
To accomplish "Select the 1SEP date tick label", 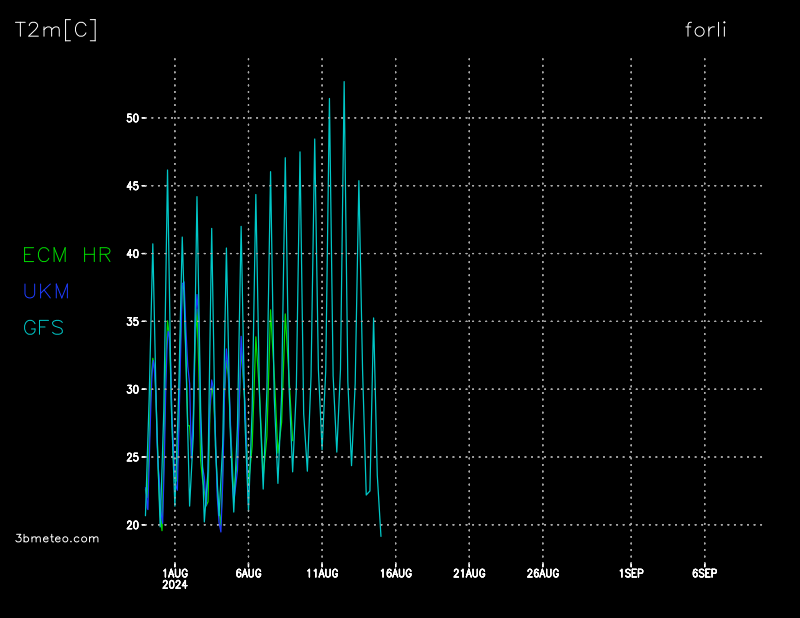I will 631,572.
